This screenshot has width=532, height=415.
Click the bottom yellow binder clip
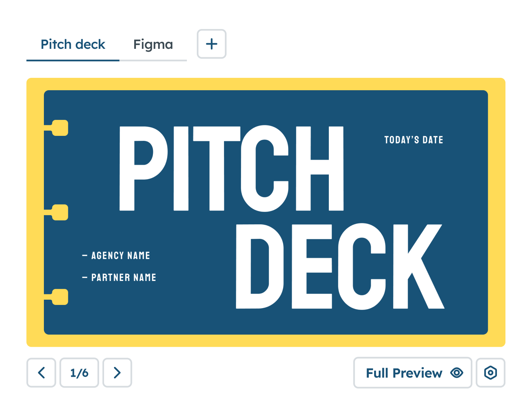(x=60, y=297)
